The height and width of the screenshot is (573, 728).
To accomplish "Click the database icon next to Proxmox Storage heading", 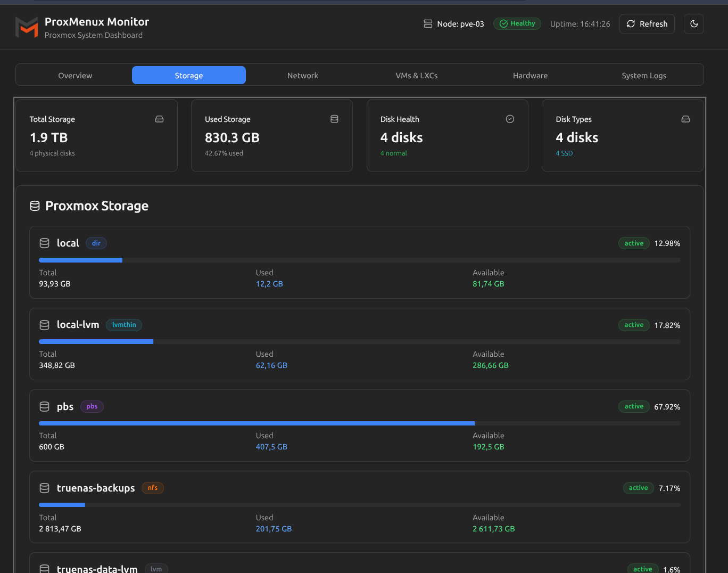I will [x=35, y=206].
